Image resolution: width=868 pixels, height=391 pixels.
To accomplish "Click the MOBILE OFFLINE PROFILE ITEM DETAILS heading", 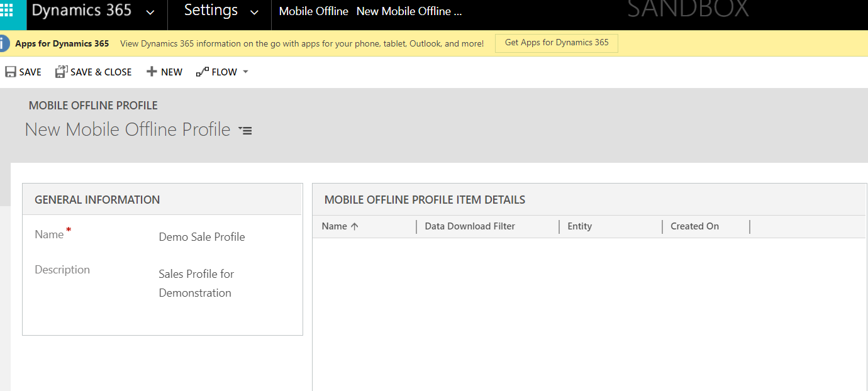I will point(425,200).
